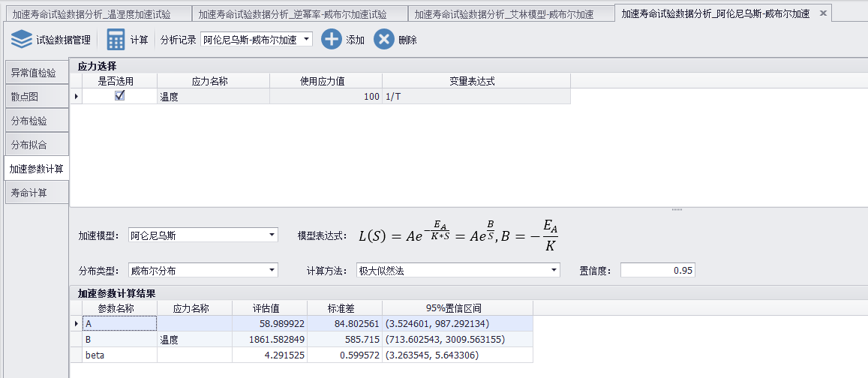
Task: Click the 使用应力值 column header
Action: [x=326, y=81]
